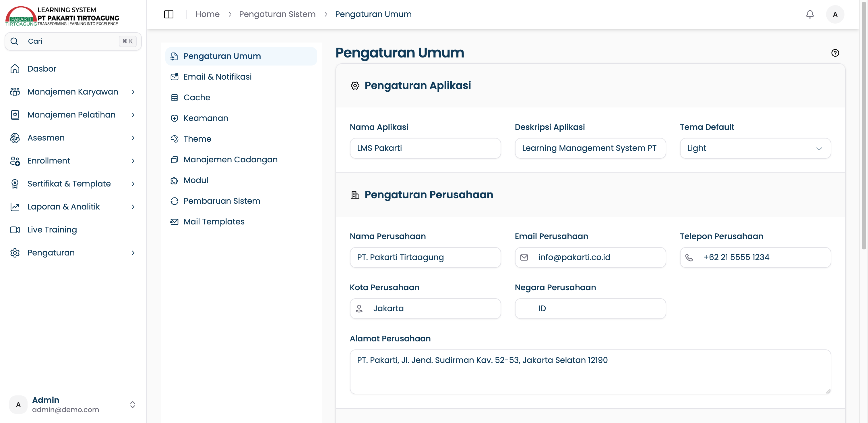
Task: Click the Alamat Perusahaan resize handle
Action: (828, 391)
